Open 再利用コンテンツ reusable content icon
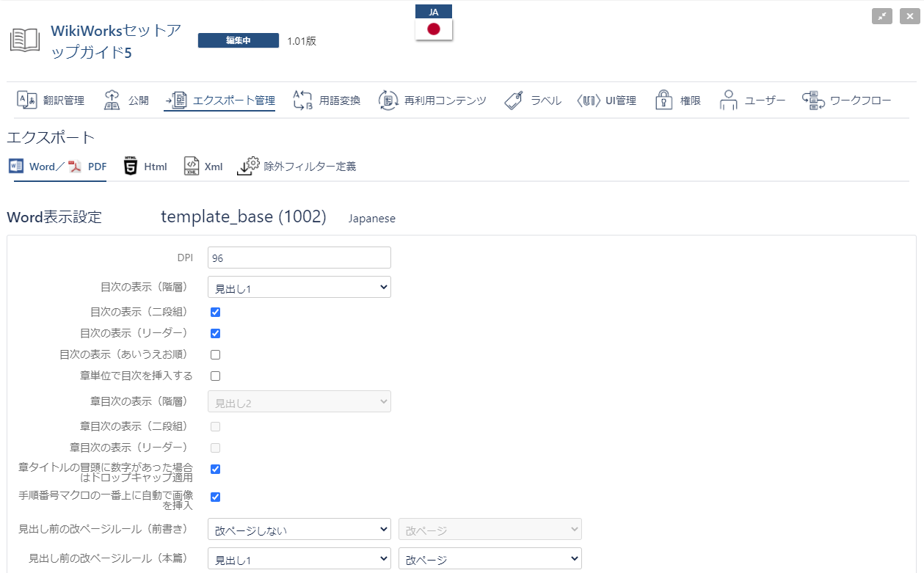The image size is (924, 573). [x=388, y=101]
